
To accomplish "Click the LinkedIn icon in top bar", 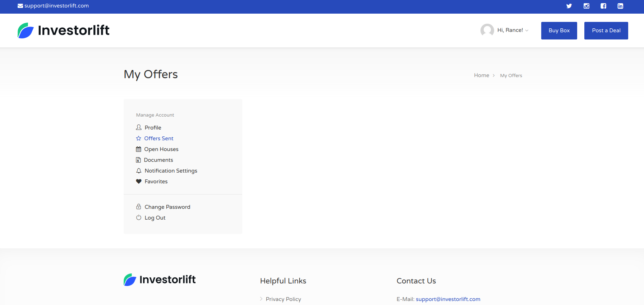I will (620, 6).
